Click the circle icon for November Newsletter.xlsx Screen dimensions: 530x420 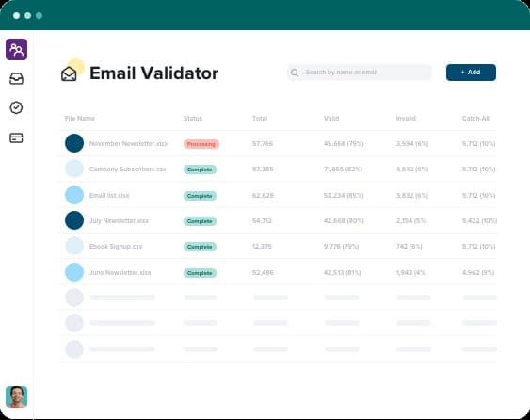(74, 143)
